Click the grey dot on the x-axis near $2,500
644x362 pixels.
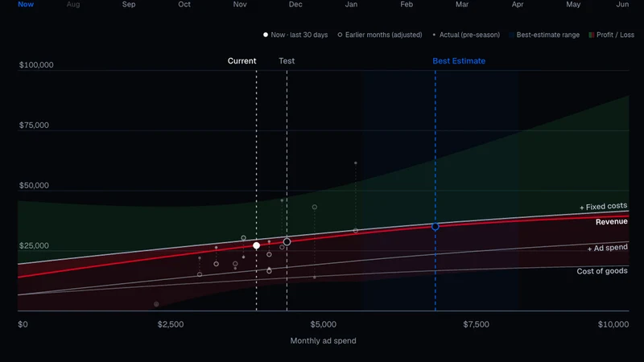[156, 304]
